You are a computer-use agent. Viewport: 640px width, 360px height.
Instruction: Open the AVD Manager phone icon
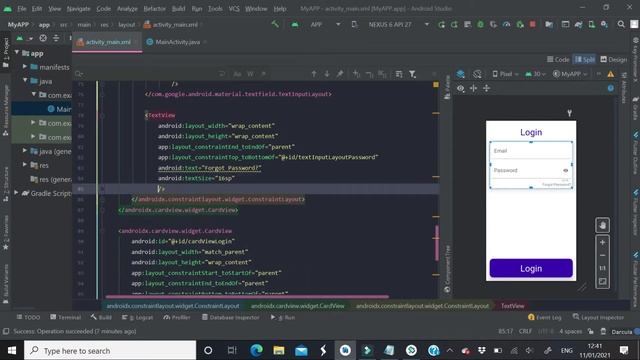coord(591,24)
